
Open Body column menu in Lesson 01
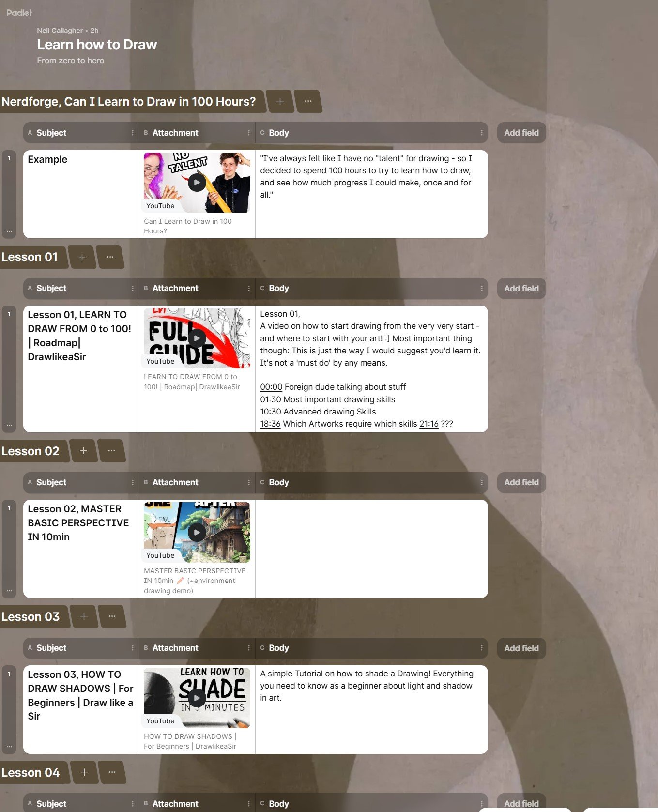click(x=481, y=288)
